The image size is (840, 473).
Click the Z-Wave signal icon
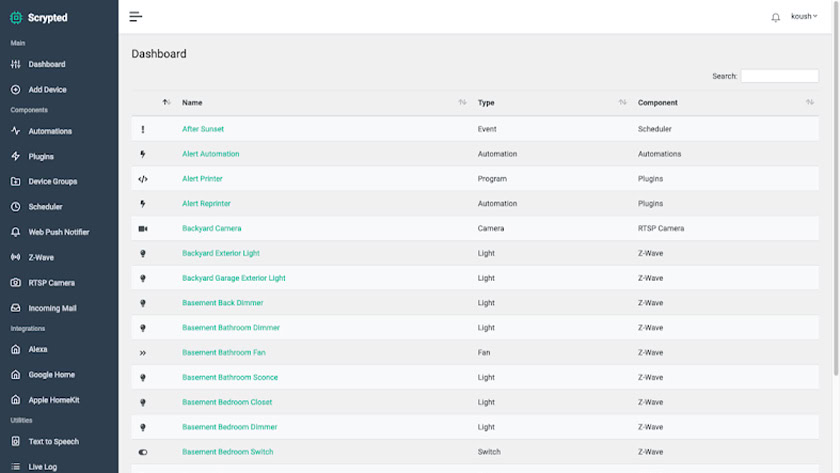(16, 257)
